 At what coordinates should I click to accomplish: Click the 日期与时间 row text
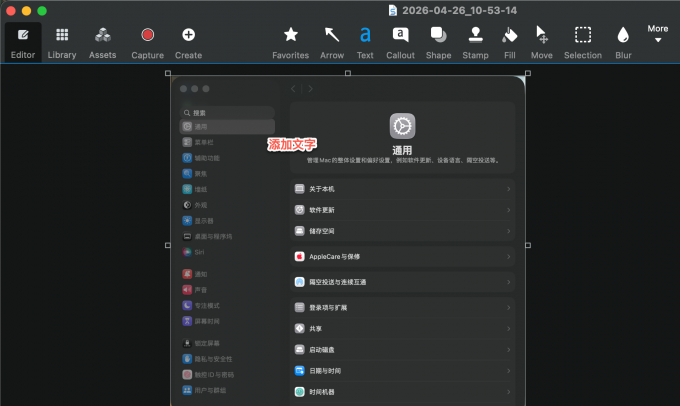(325, 371)
